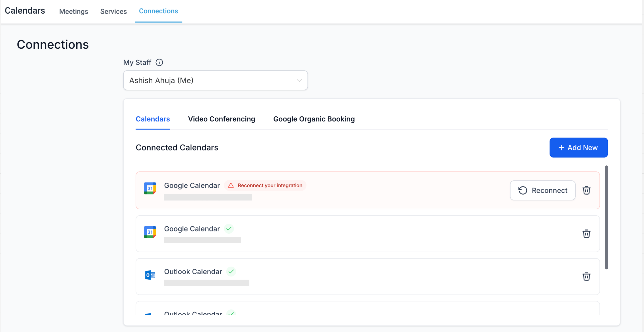Go to Meetings in top navigation
The image size is (644, 332).
[x=73, y=11]
